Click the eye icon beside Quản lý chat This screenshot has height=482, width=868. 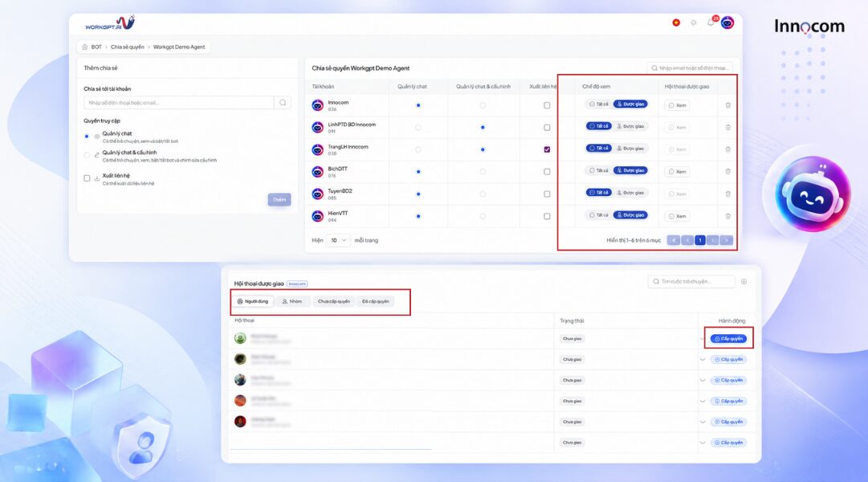[97, 136]
